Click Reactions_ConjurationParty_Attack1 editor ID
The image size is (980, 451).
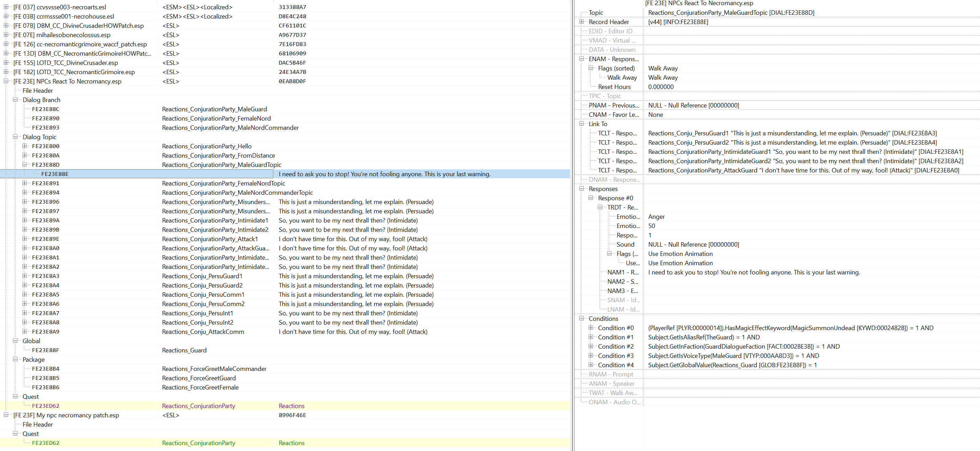pos(210,239)
